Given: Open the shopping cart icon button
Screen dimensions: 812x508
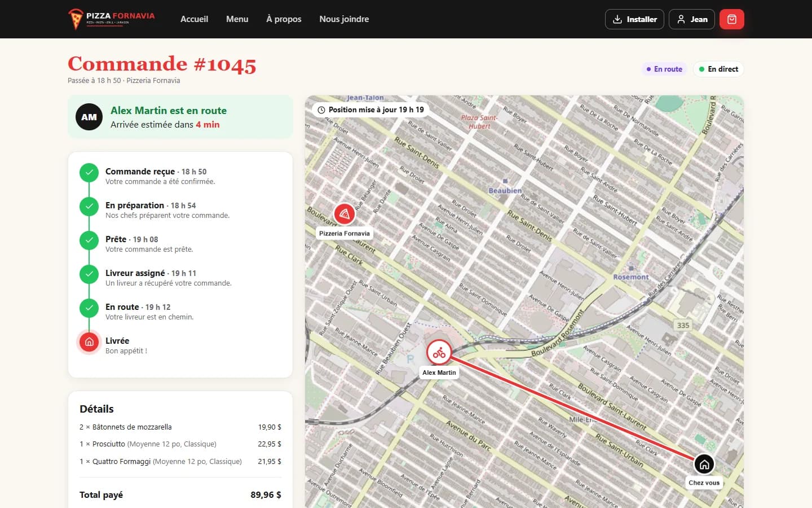Looking at the screenshot, I should tap(731, 19).
